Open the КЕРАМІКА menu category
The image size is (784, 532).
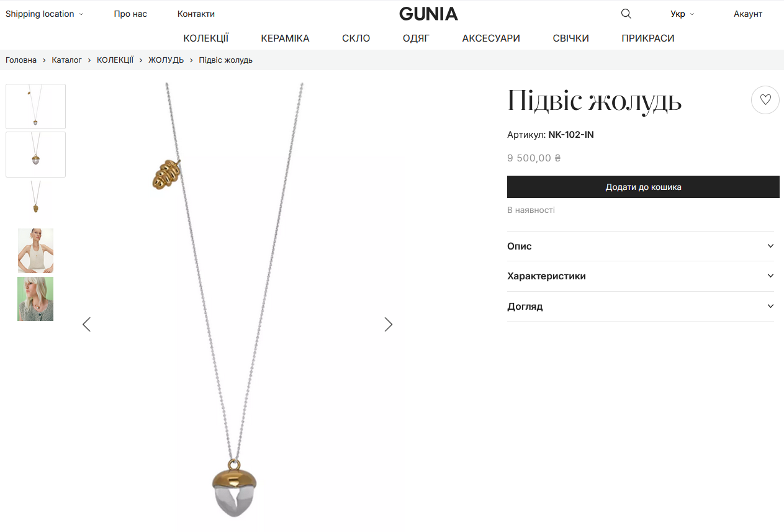285,38
